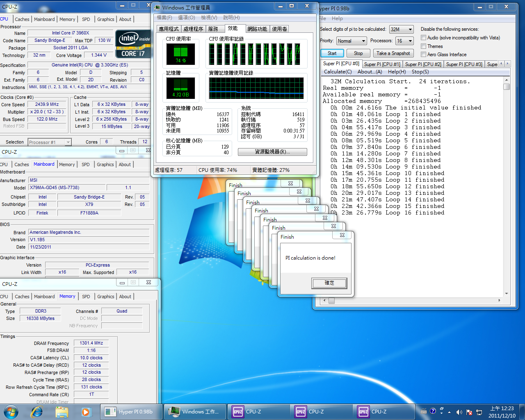Click Hyper PI horizontal scrollbar right arrow
Screen dimensions: 525x420
tap(499, 301)
